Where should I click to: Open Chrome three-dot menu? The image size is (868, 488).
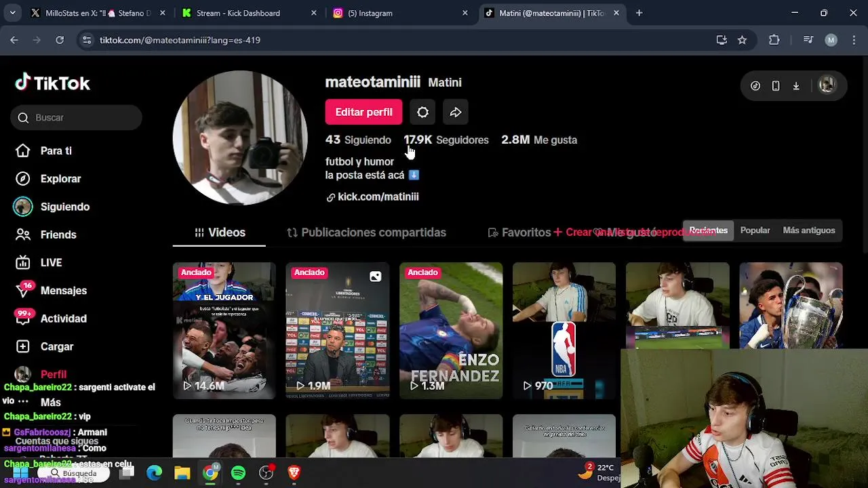tap(853, 40)
